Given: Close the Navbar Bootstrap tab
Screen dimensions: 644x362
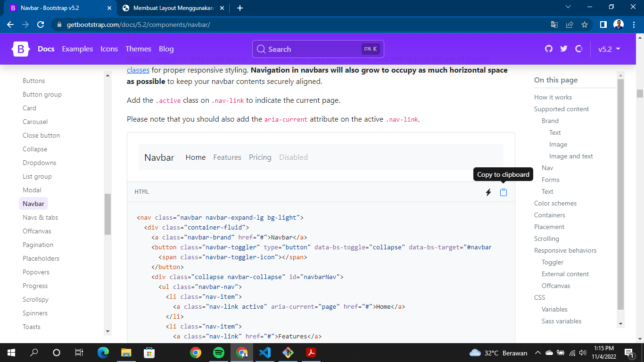Looking at the screenshot, I should [x=109, y=8].
